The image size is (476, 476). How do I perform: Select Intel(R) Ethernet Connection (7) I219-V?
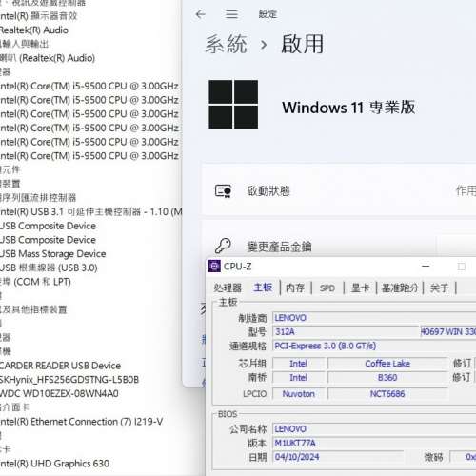click(x=82, y=422)
